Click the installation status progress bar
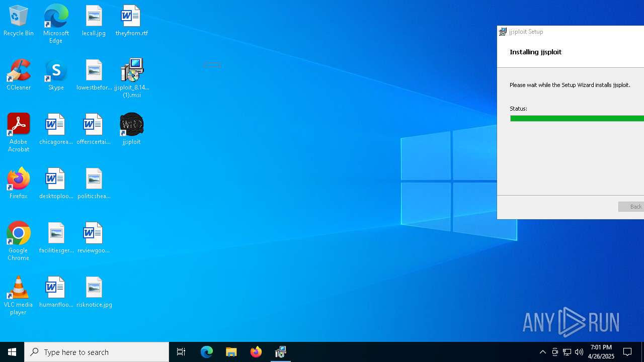The height and width of the screenshot is (362, 644). [x=577, y=119]
